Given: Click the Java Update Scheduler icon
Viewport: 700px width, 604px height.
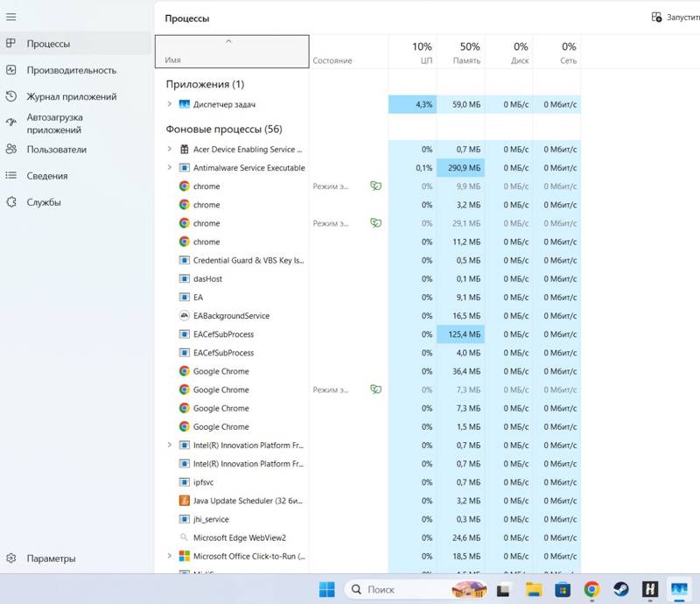Looking at the screenshot, I should point(184,501).
